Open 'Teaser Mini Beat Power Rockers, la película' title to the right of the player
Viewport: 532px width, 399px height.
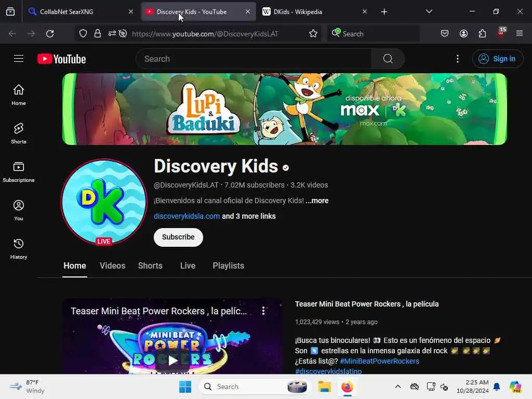[367, 304]
